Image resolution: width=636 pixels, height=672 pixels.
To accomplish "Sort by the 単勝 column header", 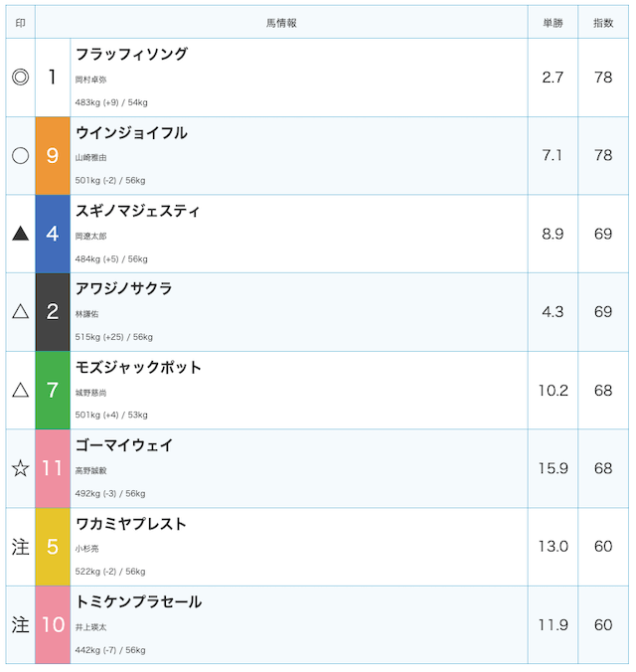I will pyautogui.click(x=553, y=23).
